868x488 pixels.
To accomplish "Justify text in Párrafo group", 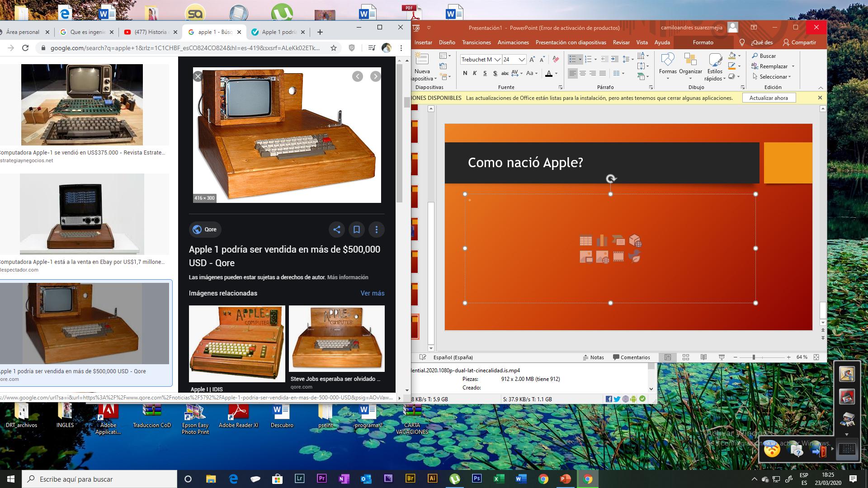I will point(603,73).
